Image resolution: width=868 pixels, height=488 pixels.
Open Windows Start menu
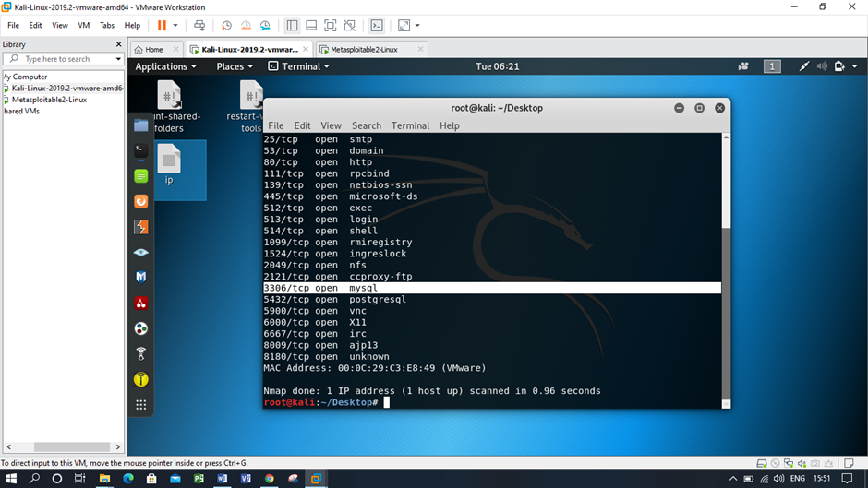(10, 479)
